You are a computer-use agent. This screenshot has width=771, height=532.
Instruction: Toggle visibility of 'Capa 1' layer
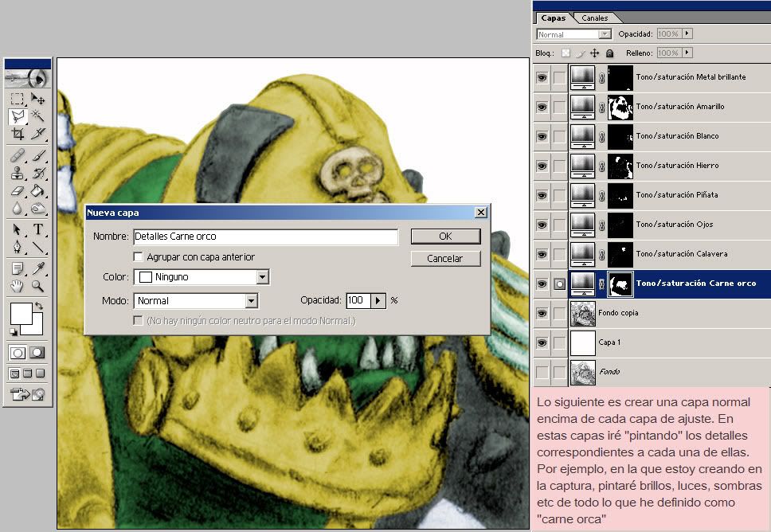542,342
